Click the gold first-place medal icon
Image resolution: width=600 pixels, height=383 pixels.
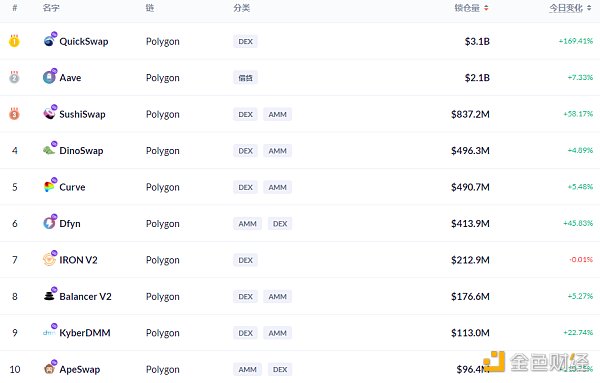pos(14,41)
